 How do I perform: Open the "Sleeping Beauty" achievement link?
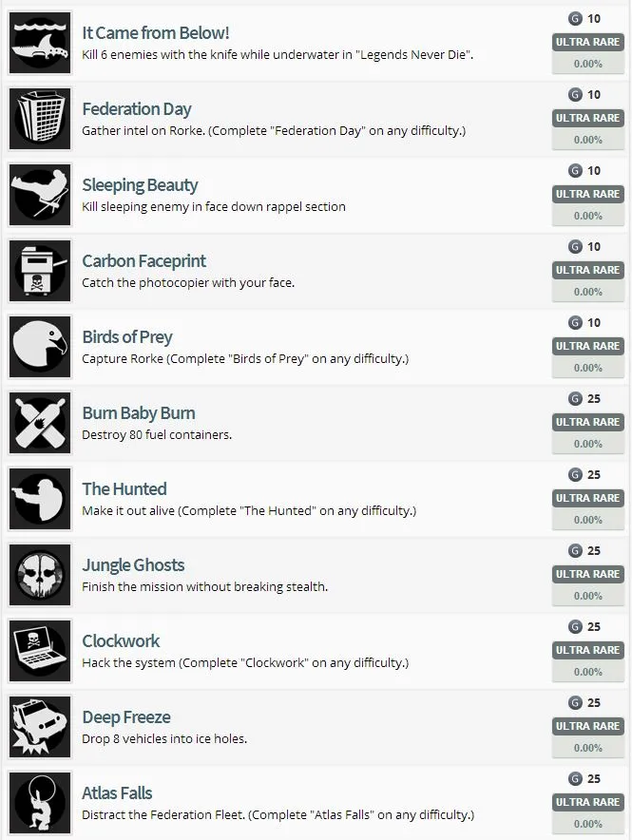click(x=140, y=185)
